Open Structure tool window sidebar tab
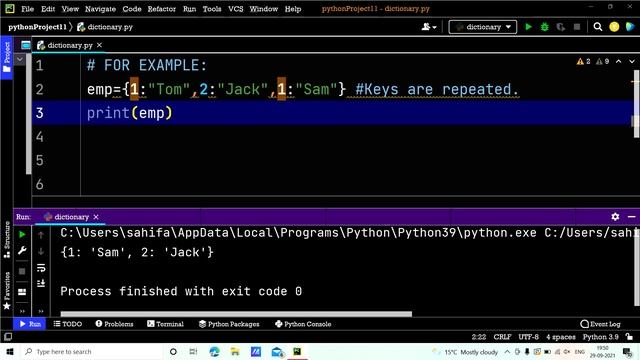This screenshot has height=360, width=640. pyautogui.click(x=7, y=240)
